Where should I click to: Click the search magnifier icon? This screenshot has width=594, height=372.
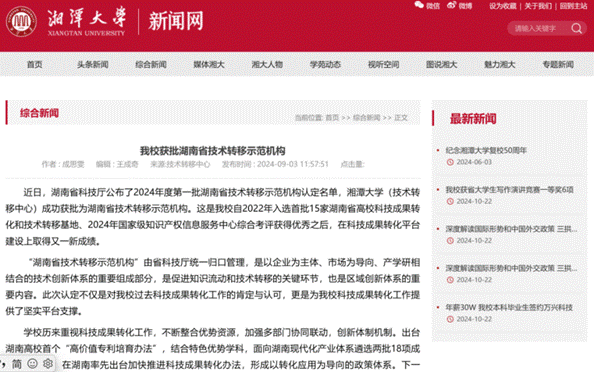coord(577,28)
